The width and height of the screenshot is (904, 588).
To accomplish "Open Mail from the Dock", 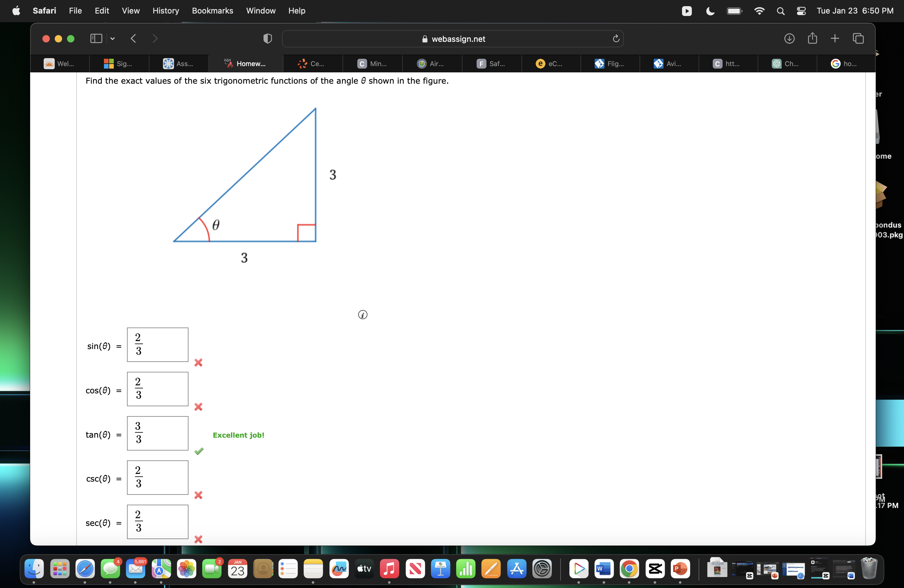I will tap(136, 569).
